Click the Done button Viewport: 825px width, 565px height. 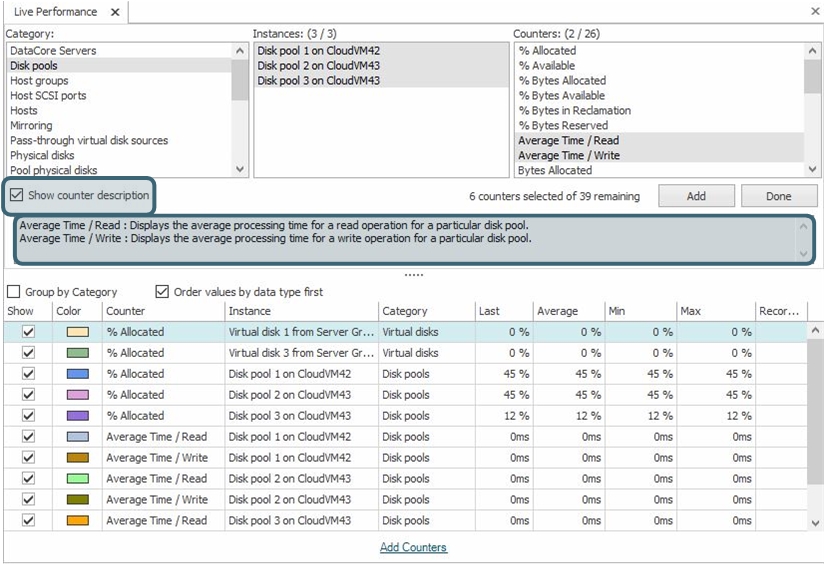coord(778,196)
